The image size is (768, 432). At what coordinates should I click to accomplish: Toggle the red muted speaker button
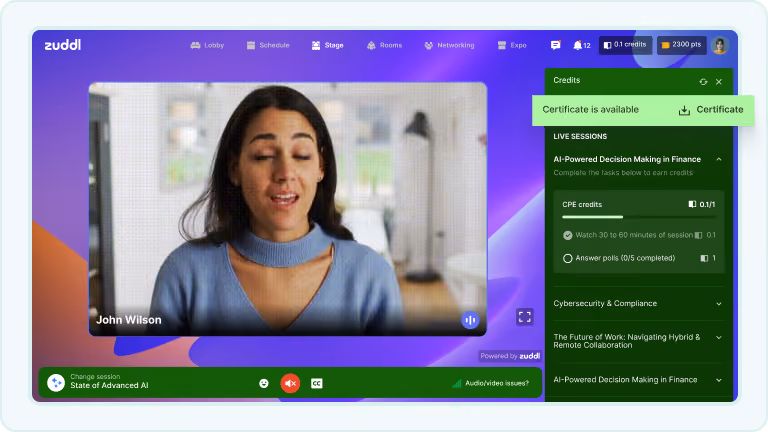tap(290, 383)
